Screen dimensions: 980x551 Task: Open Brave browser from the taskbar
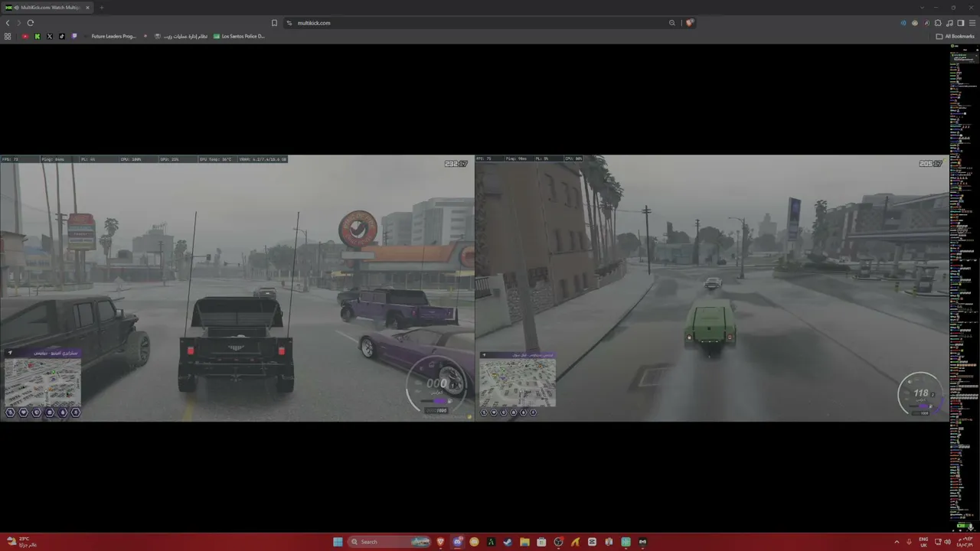click(x=440, y=542)
